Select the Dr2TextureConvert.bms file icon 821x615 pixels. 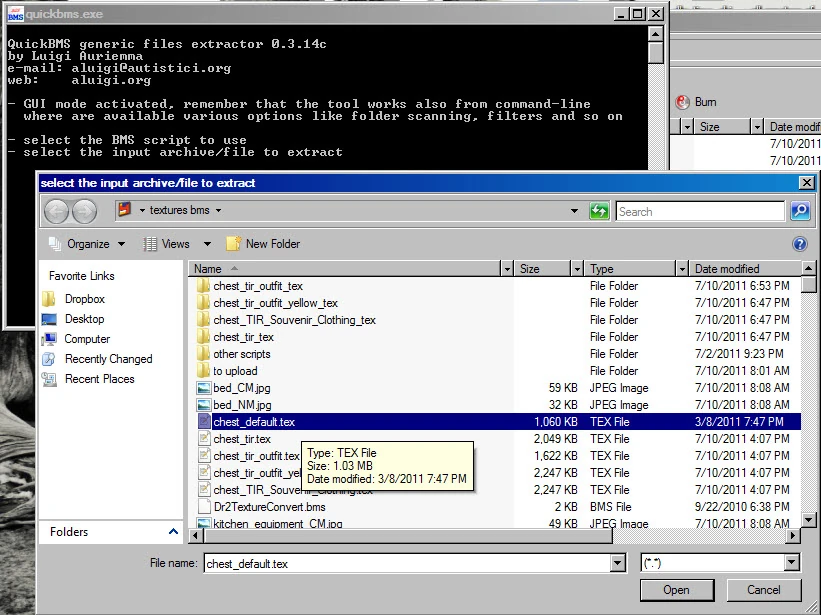[204, 507]
